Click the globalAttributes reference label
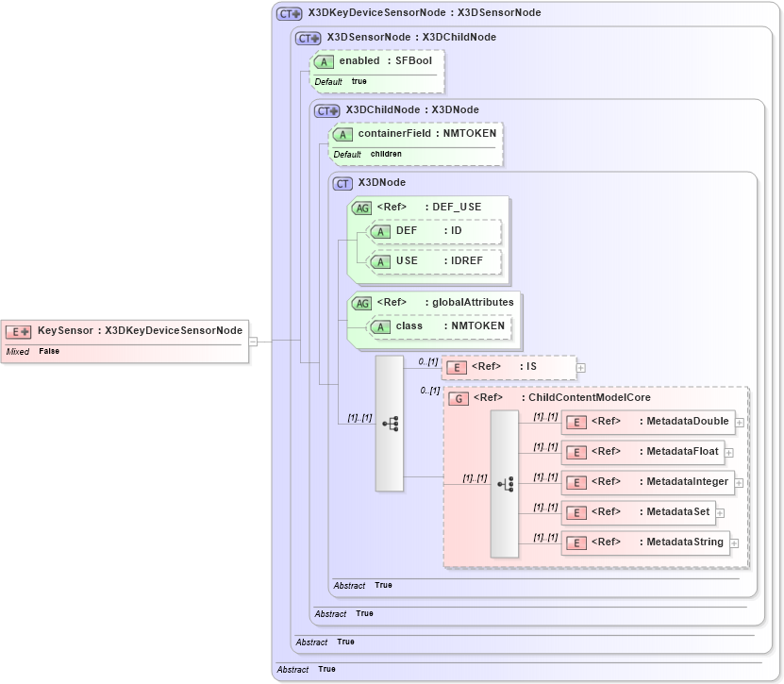784x684 pixels. 445,302
